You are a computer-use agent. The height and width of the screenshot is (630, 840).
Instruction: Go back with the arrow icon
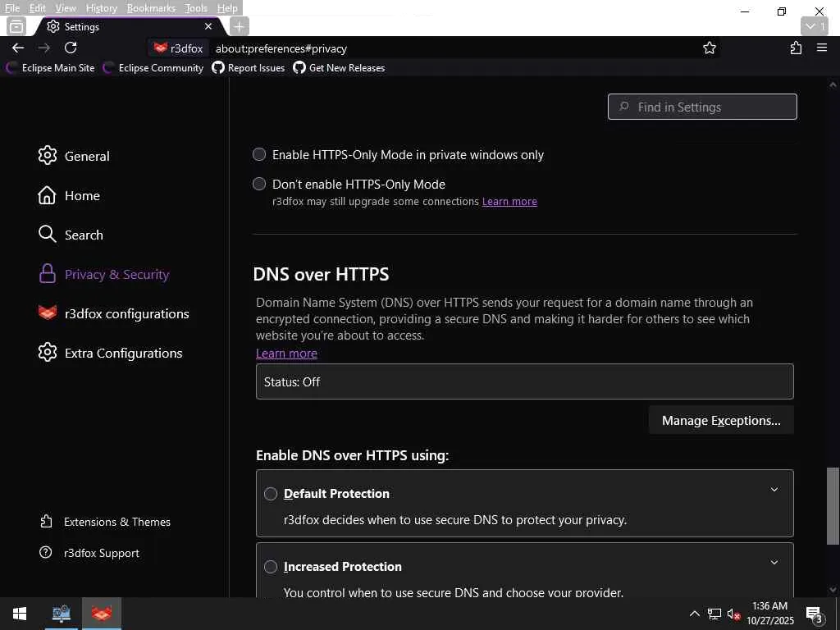18,48
